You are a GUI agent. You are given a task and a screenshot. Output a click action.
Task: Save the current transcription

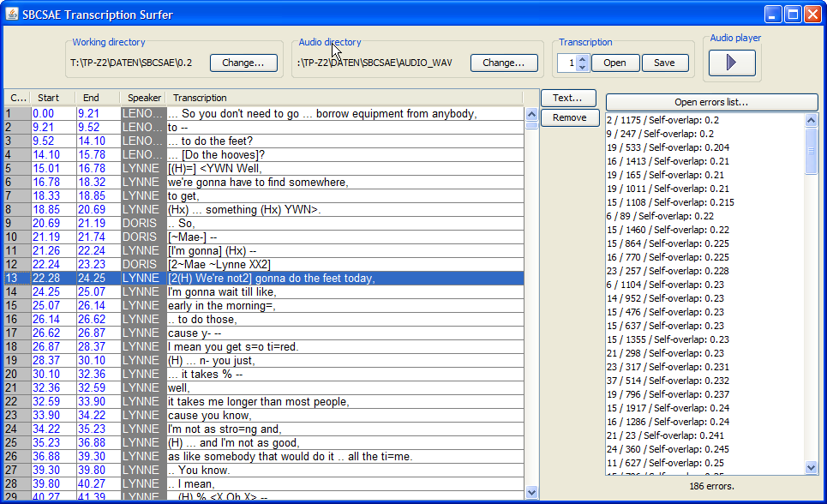coord(664,63)
